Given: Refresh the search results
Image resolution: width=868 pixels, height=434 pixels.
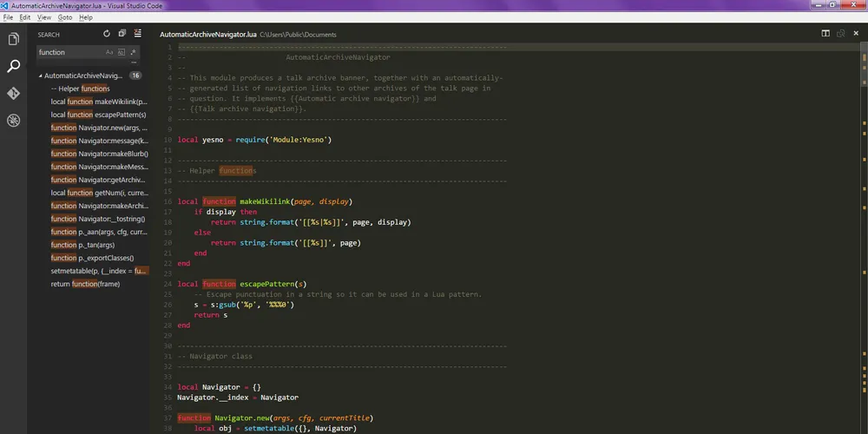Looking at the screenshot, I should click(x=107, y=34).
